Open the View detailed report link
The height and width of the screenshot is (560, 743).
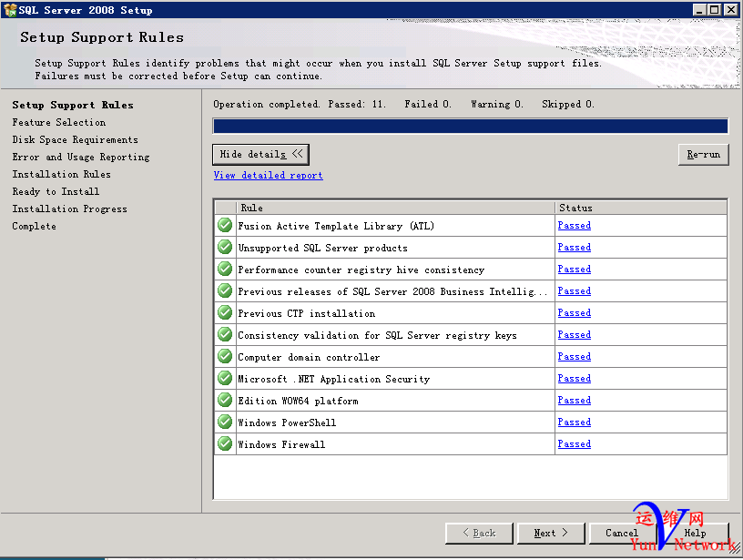[x=269, y=176]
